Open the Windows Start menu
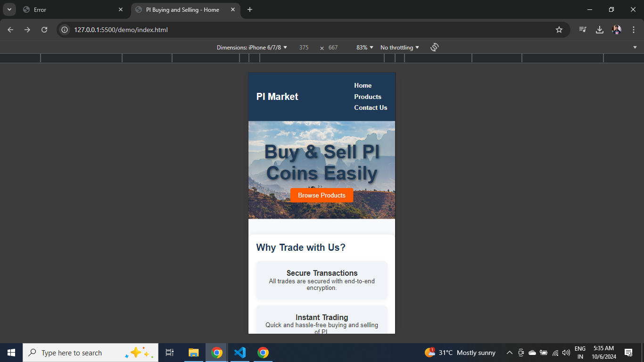 (11, 353)
